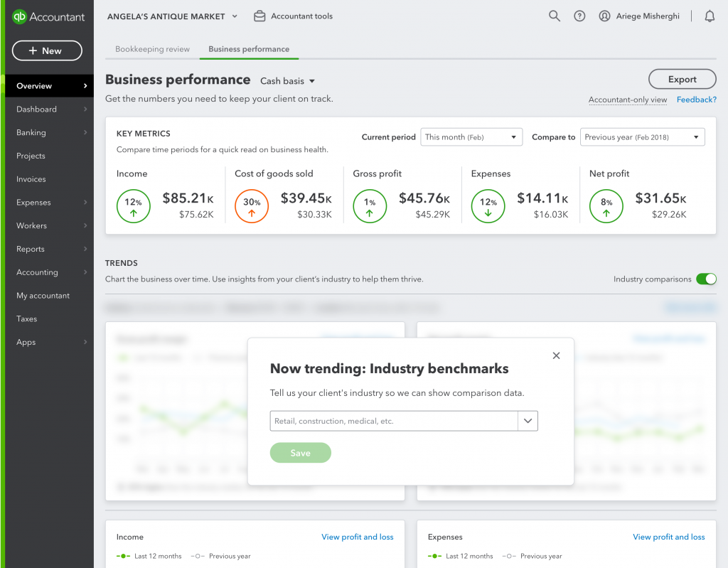Click the New button
This screenshot has width=728, height=568.
(47, 50)
